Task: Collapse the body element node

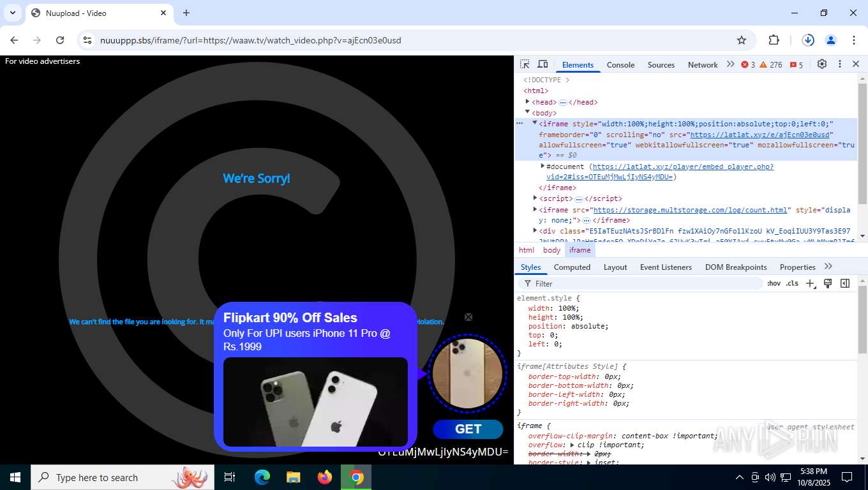Action: (527, 112)
